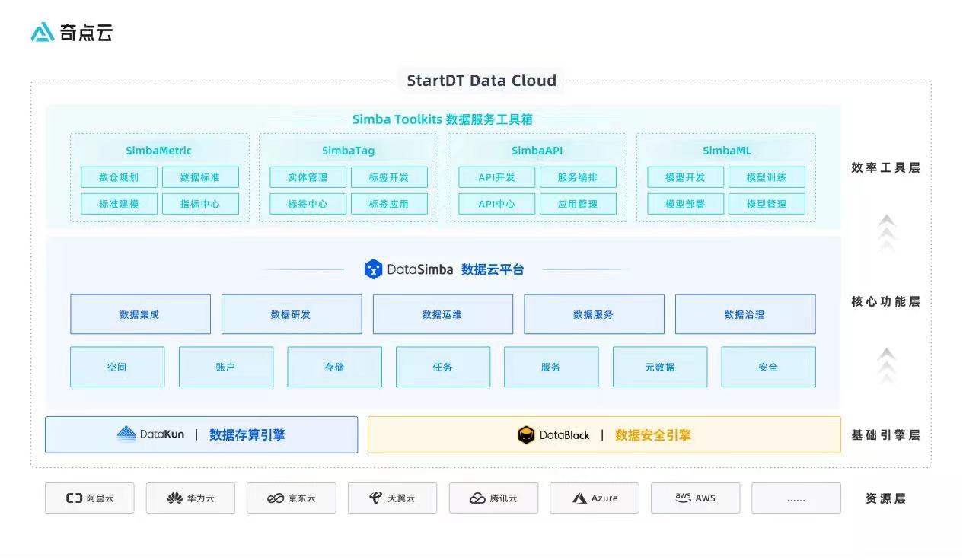963x560 pixels.
Task: Click the 数据安全引擎 label
Action: [653, 435]
